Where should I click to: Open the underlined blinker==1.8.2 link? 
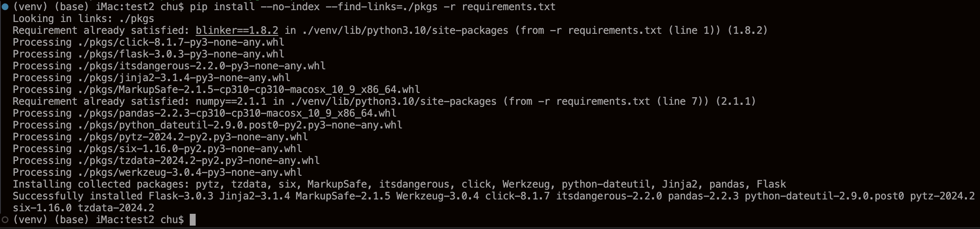click(x=237, y=30)
